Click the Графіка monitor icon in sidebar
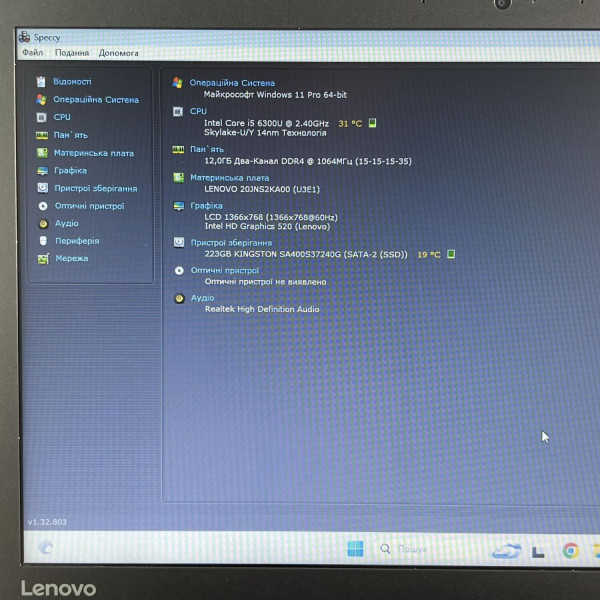Viewport: 600px width, 600px height. click(42, 171)
